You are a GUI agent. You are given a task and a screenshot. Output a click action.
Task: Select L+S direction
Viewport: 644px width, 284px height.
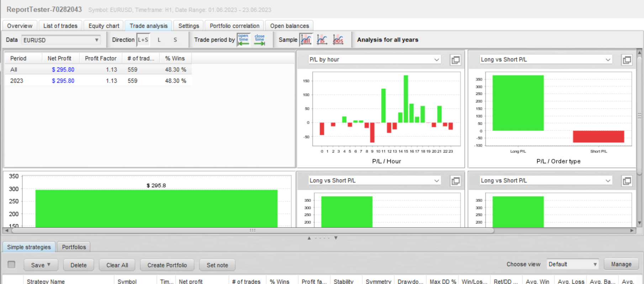click(143, 40)
